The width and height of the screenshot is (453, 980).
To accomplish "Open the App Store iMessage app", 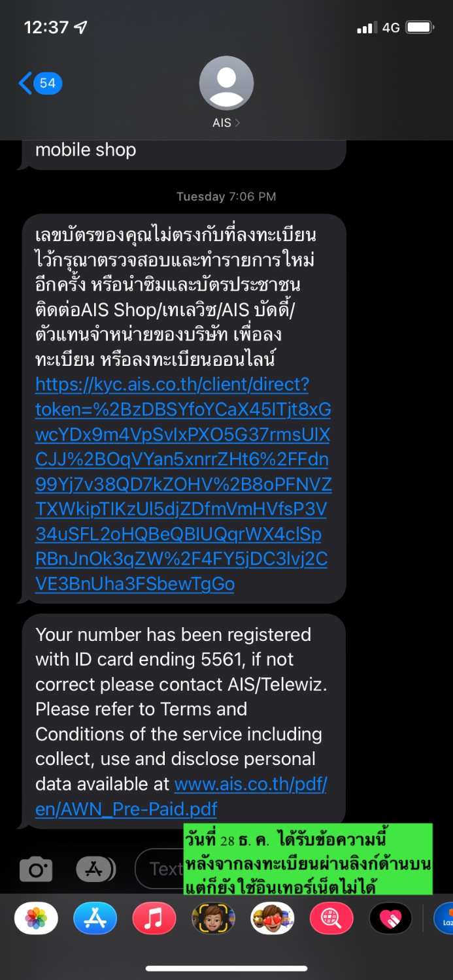I will (x=95, y=919).
